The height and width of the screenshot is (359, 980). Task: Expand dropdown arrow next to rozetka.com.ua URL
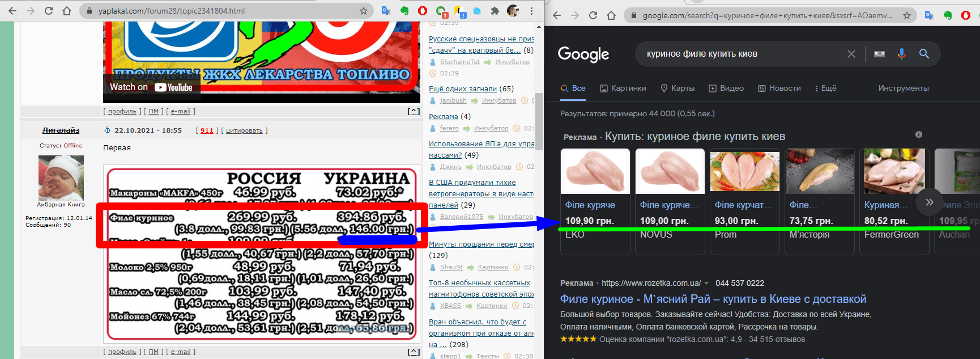706,283
